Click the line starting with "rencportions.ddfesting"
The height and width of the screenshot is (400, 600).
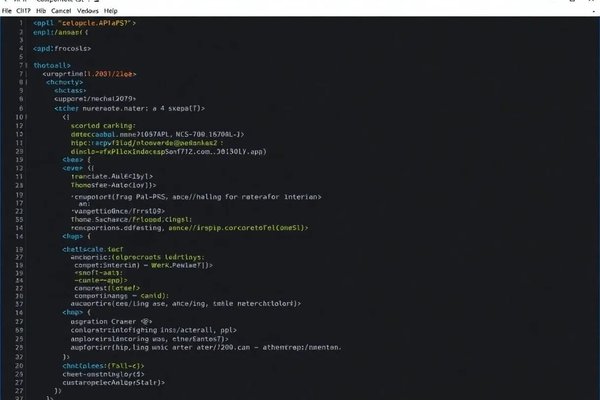[x=189, y=228]
